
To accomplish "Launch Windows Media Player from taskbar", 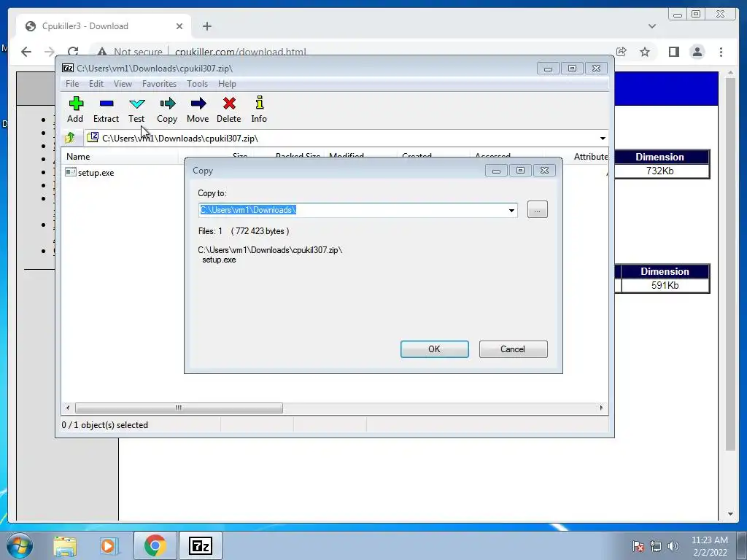I will click(x=109, y=545).
